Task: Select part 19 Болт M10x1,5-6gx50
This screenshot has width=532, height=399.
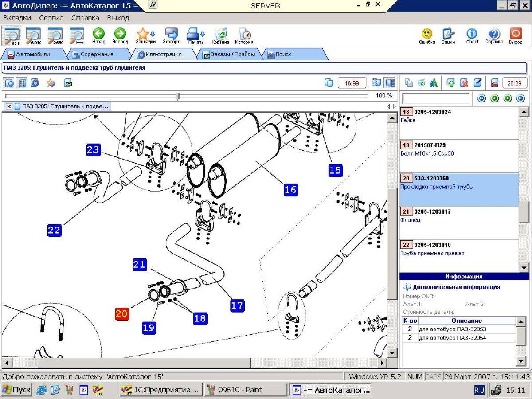Action: (459, 156)
